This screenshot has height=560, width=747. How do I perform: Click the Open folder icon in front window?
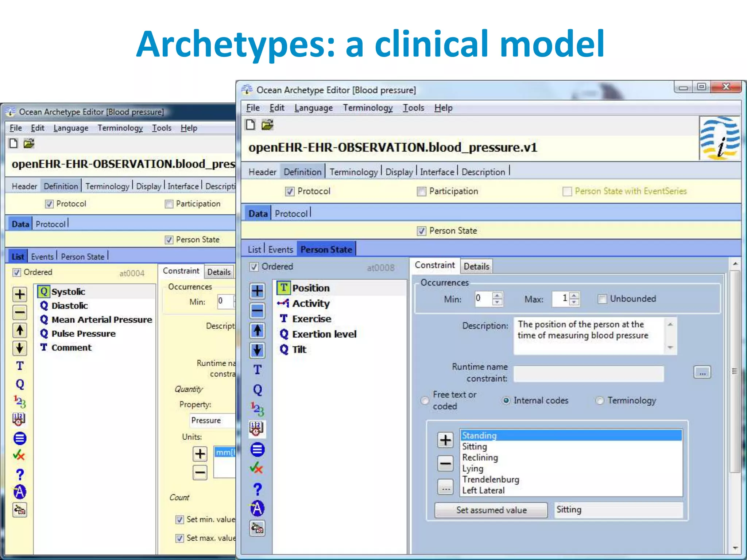[267, 125]
